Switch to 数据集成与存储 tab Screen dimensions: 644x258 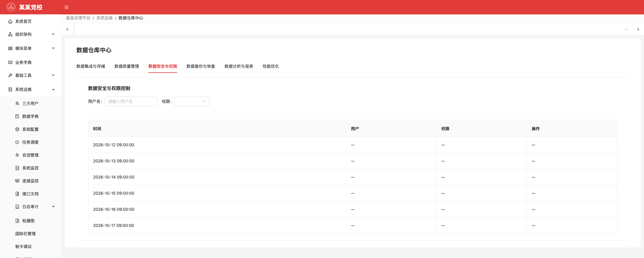click(x=91, y=66)
